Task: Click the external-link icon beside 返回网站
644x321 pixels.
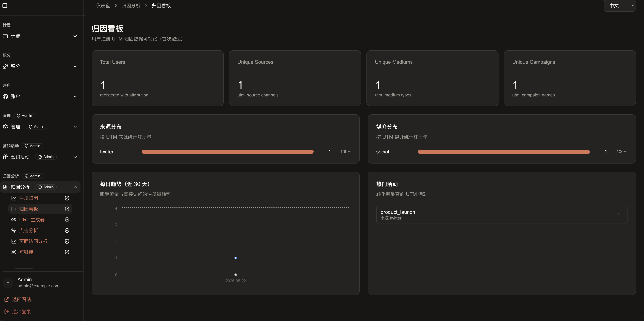Action: click(x=7, y=299)
